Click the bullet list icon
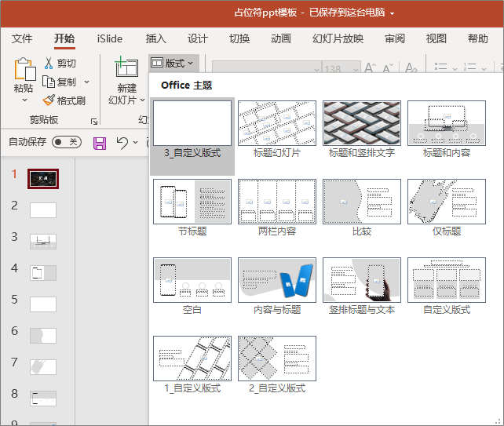The image size is (504, 426). pos(441,67)
